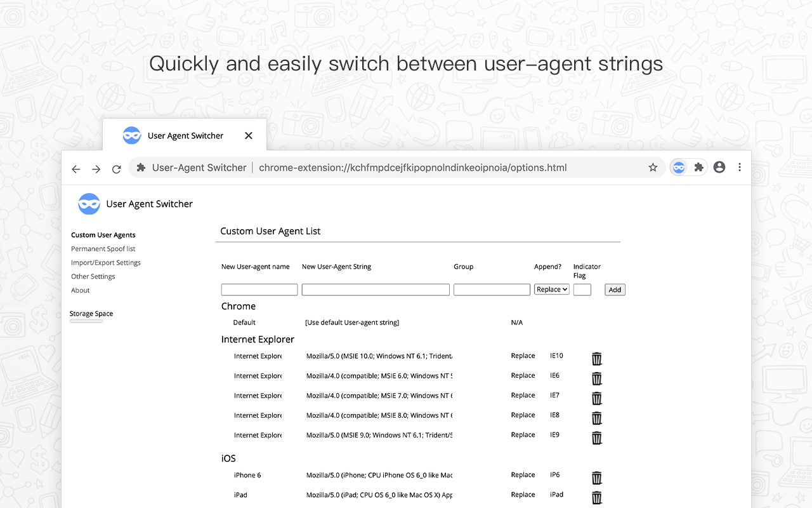This screenshot has height=508, width=812.
Task: Delete the iPhone 6 user agent entry
Action: coord(596,478)
